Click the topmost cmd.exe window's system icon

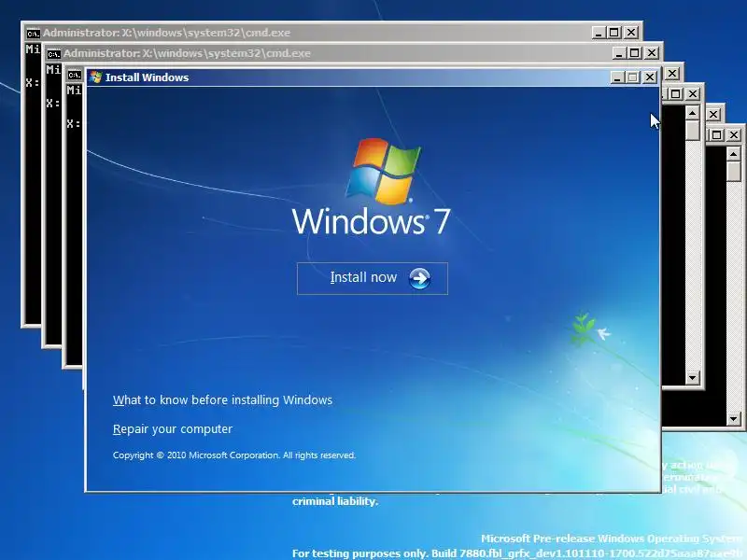pos(33,34)
